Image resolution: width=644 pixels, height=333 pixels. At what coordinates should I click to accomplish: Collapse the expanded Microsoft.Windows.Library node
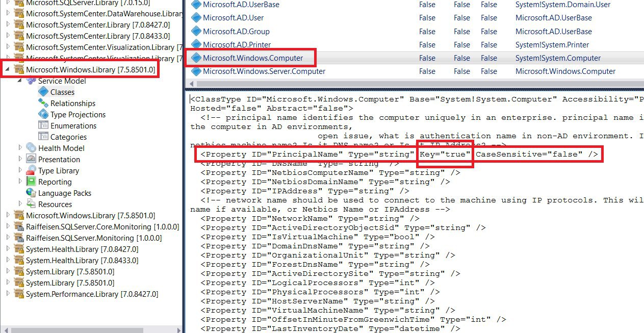tap(7, 69)
